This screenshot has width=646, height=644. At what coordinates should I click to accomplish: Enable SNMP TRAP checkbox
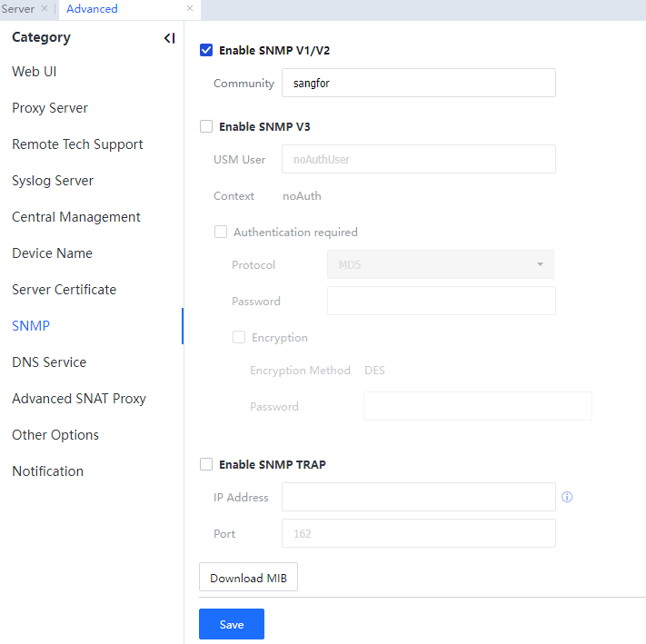tap(206, 465)
